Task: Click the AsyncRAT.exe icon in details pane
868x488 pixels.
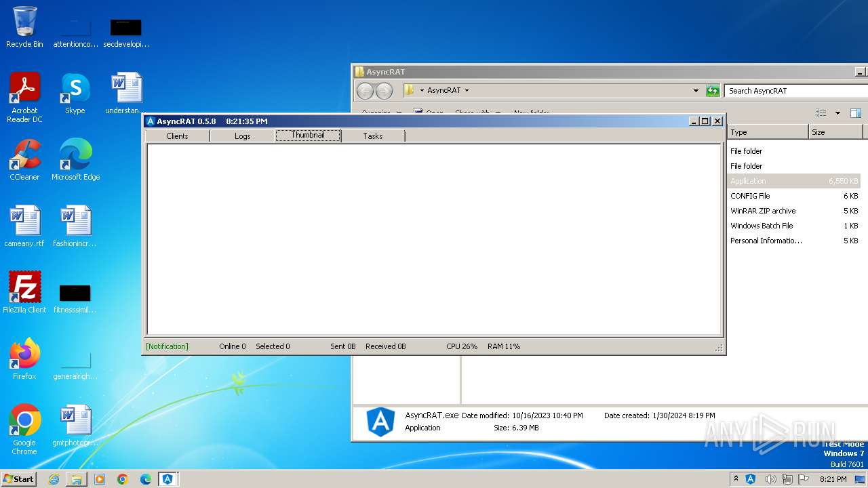Action: point(380,422)
